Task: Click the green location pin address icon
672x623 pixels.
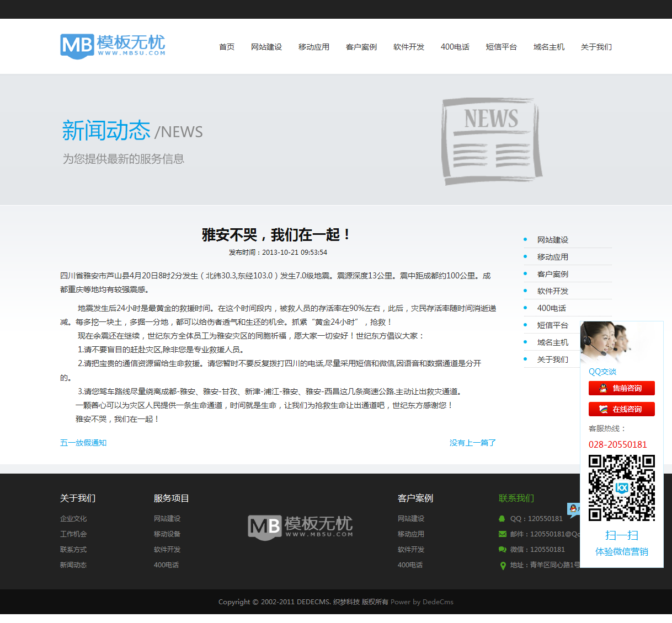Action: pos(503,566)
